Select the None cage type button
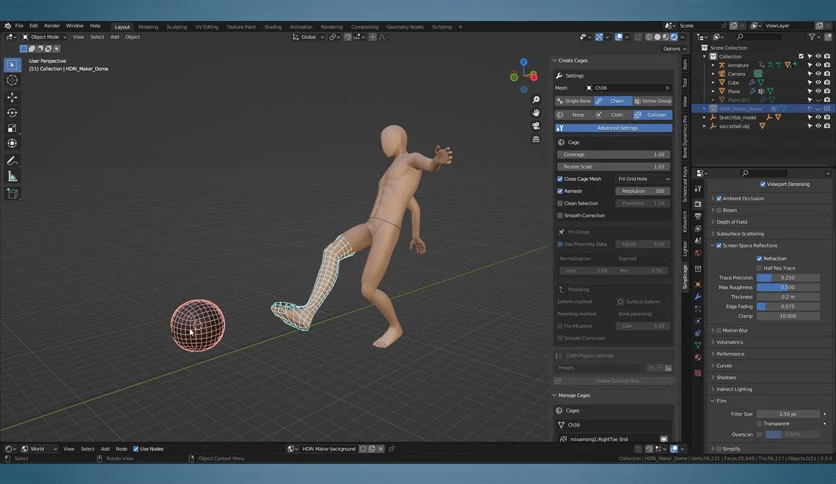The height and width of the screenshot is (484, 836). tap(574, 115)
